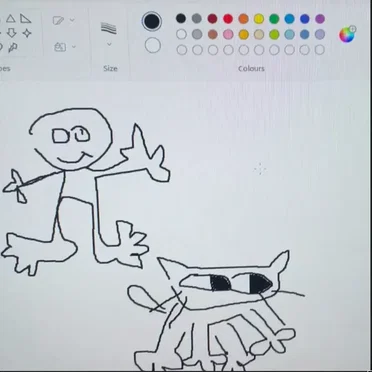The width and height of the screenshot is (372, 372).
Task: Open the shape fill dropdown arrow
Action: (74, 47)
